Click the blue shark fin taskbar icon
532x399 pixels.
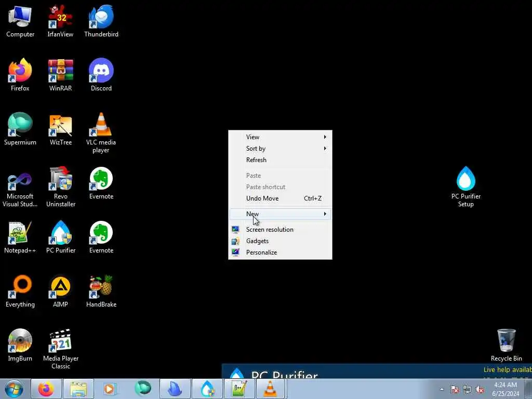click(x=175, y=389)
